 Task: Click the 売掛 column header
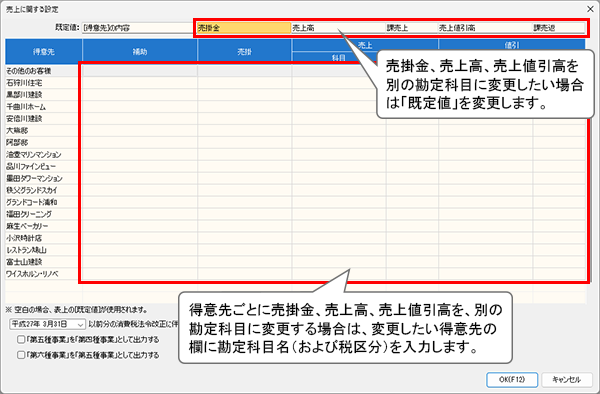coord(244,52)
